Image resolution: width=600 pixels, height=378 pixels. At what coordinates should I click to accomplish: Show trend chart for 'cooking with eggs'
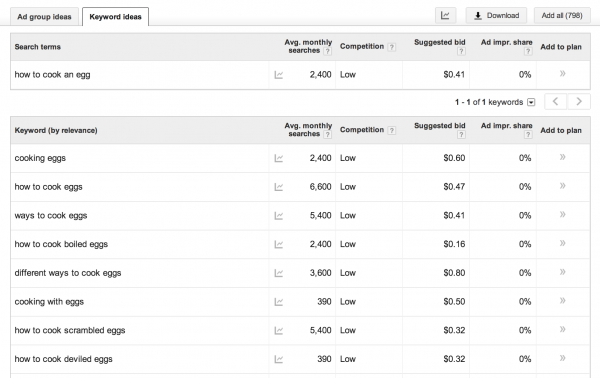[x=279, y=302]
